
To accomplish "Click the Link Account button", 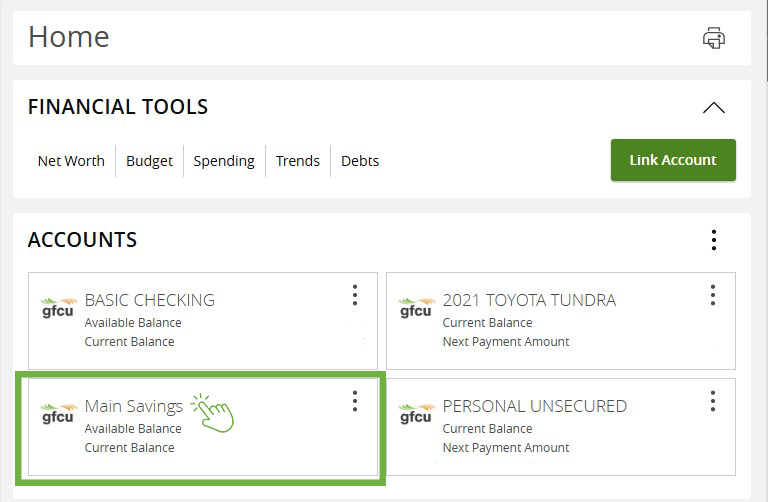I will (x=673, y=160).
